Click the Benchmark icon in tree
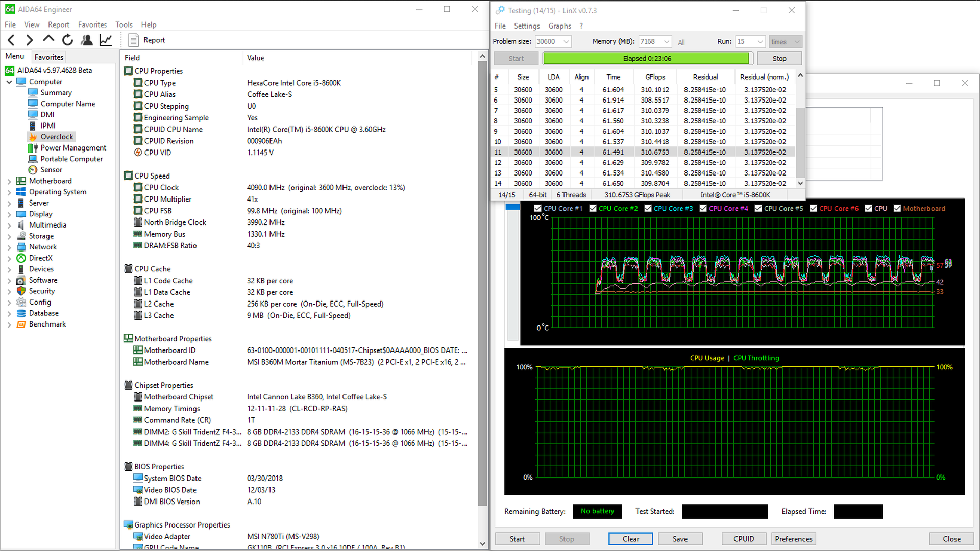 point(21,324)
